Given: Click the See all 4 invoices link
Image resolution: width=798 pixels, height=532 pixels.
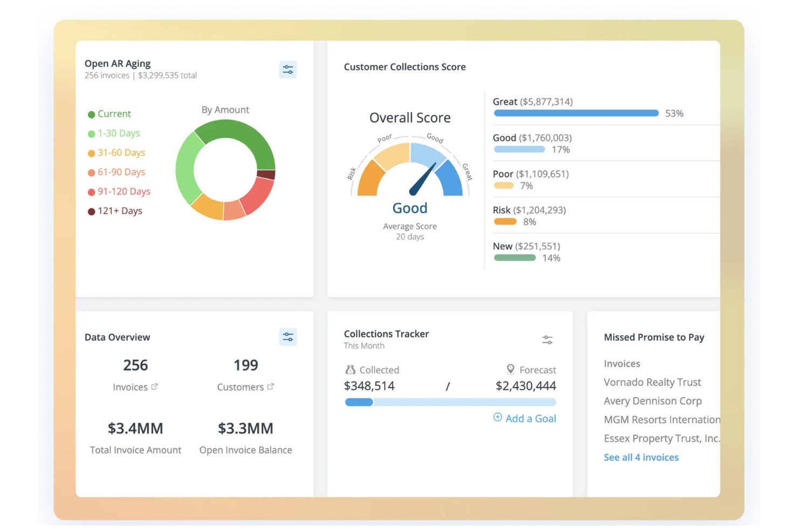Looking at the screenshot, I should pos(641,457).
